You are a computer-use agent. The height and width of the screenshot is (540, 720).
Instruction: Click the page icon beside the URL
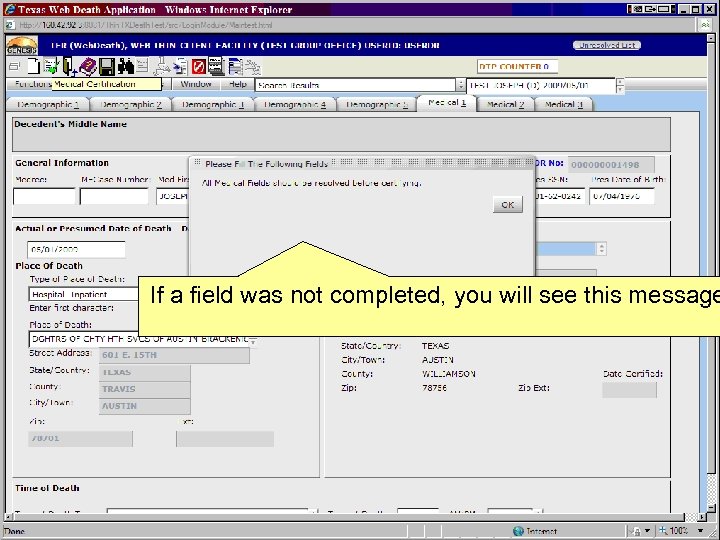tap(11, 25)
